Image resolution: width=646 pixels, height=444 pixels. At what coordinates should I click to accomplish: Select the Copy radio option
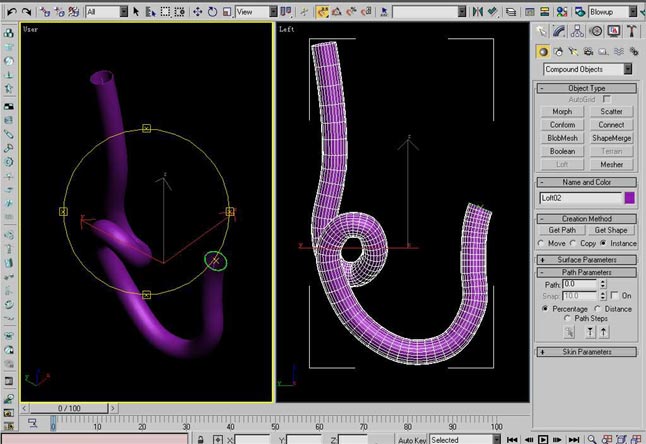(x=573, y=243)
